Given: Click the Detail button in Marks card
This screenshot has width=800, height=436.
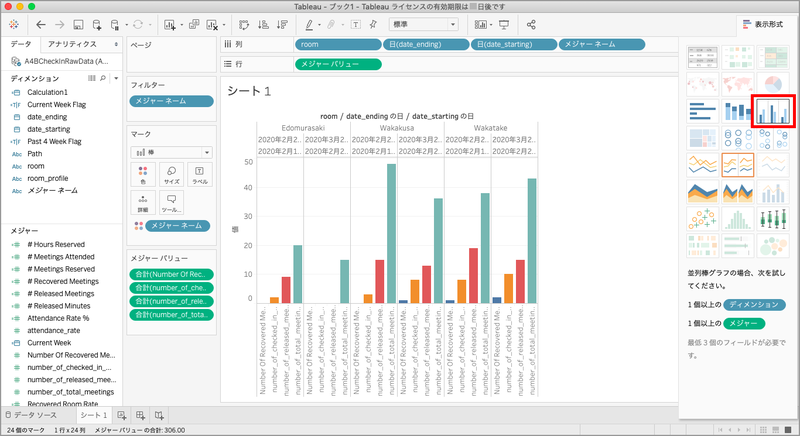Looking at the screenshot, I should click(x=143, y=202).
